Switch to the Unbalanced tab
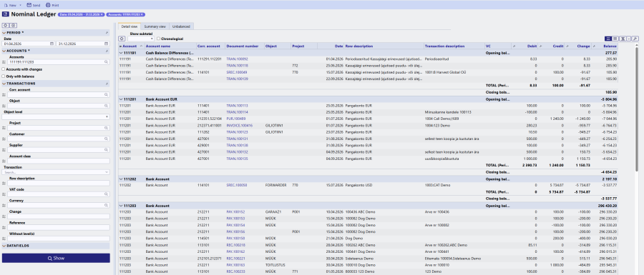The height and width of the screenshot is (275, 644). click(x=181, y=26)
